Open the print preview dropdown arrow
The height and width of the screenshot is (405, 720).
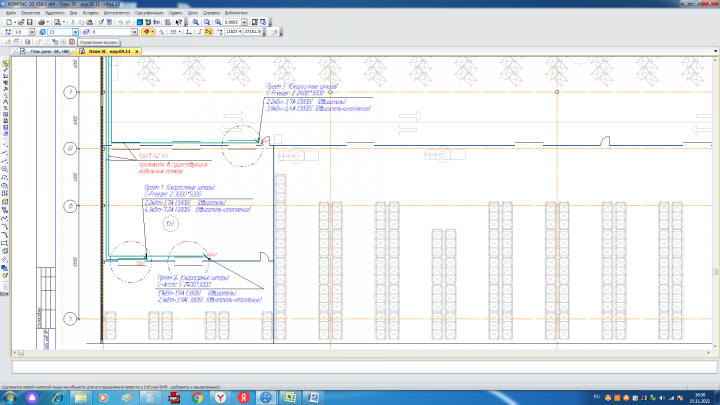64,22
